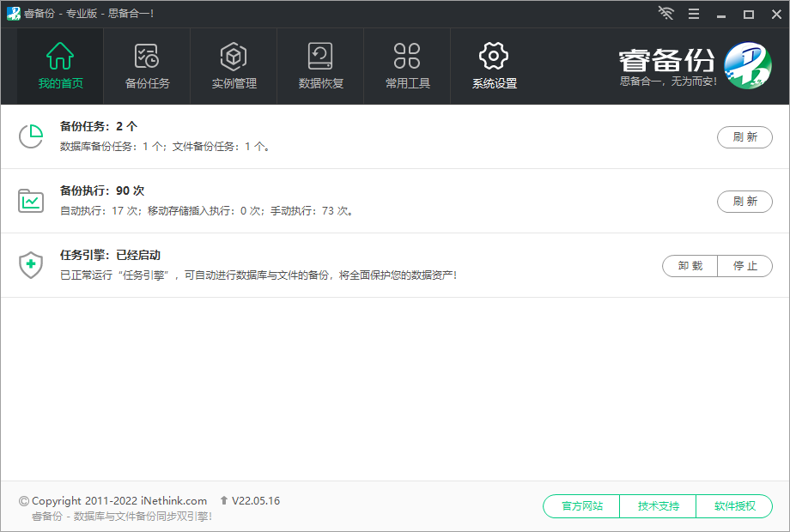Refresh the 备份执行 statistics
This screenshot has width=790, height=532.
pyautogui.click(x=744, y=202)
